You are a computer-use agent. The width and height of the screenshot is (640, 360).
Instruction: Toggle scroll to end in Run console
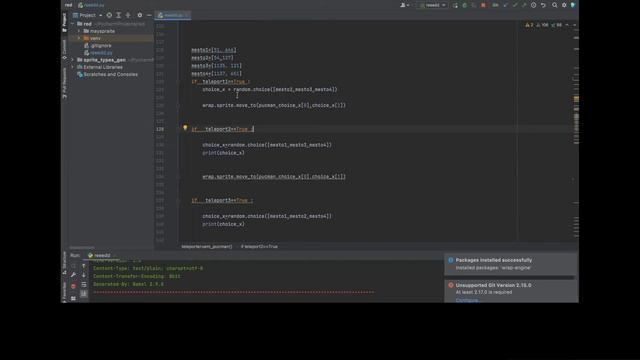pyautogui.click(x=84, y=293)
